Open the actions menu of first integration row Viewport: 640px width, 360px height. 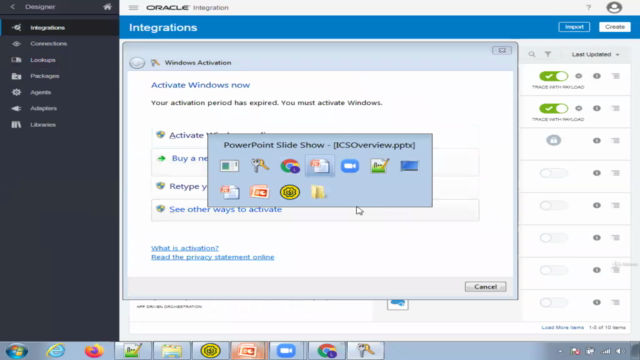[x=616, y=76]
